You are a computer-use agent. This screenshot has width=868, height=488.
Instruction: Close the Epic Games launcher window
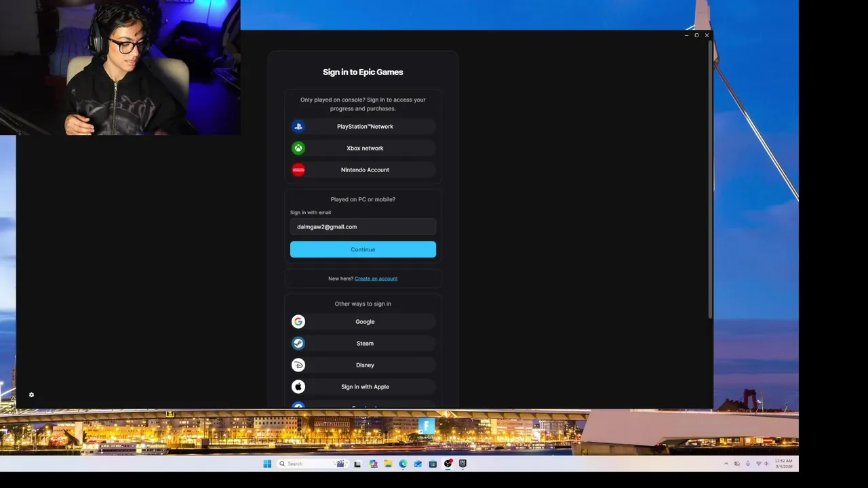(707, 35)
